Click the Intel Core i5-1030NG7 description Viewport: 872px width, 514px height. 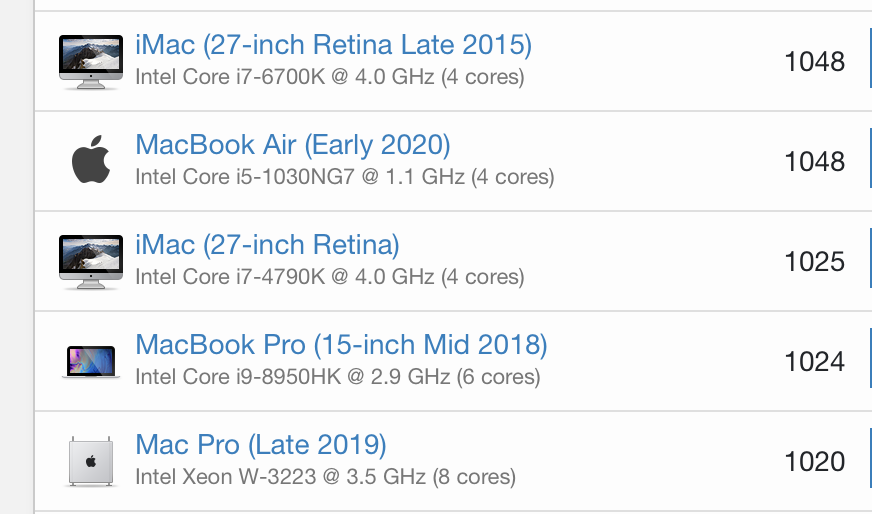click(345, 177)
